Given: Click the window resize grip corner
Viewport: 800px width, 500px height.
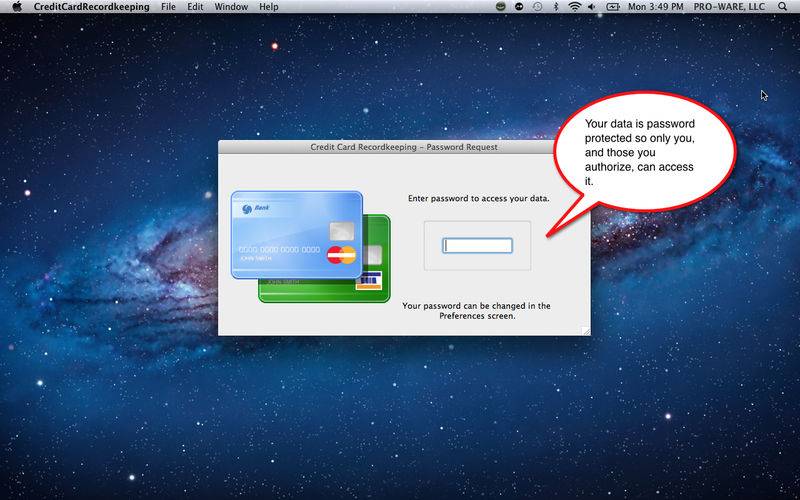Looking at the screenshot, I should (x=585, y=330).
